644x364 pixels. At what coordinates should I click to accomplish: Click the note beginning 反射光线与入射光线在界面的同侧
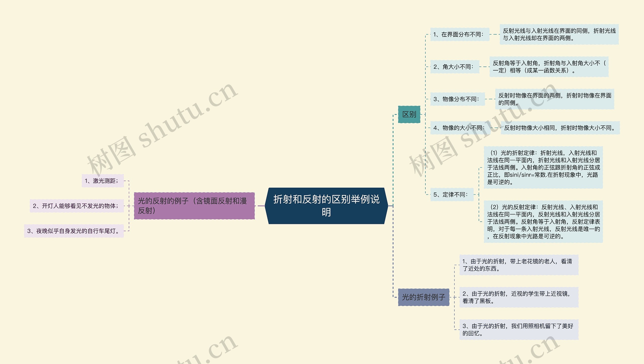(x=559, y=35)
